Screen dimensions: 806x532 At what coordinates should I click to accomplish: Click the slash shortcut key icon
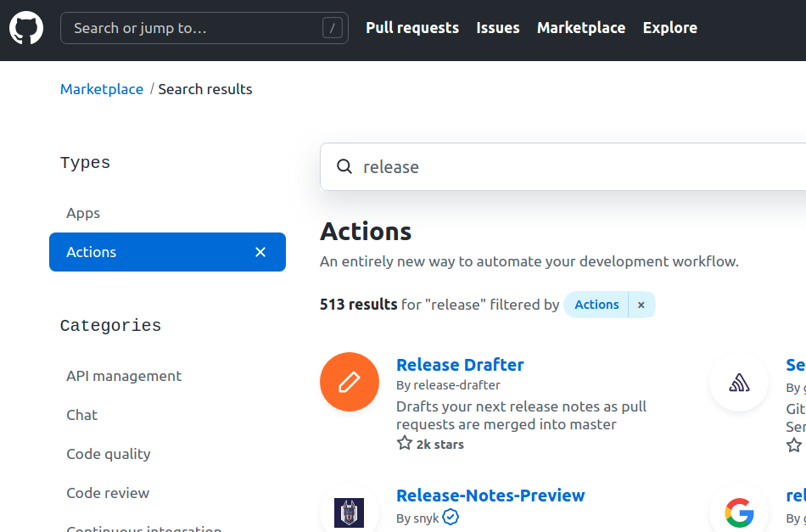coord(332,28)
